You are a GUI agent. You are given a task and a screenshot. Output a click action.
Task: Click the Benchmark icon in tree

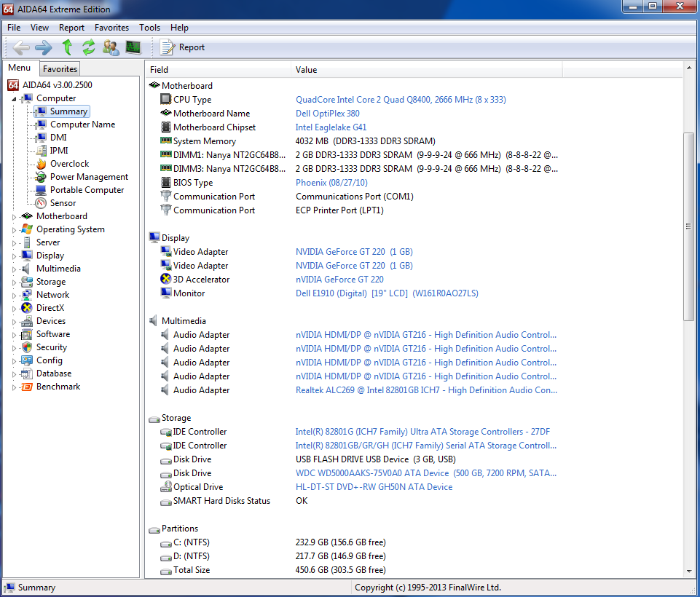[x=27, y=387]
